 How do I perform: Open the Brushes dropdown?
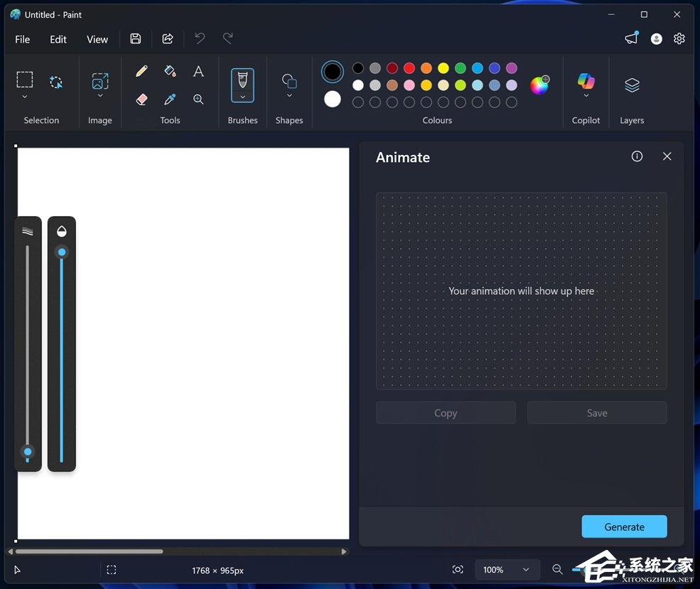pyautogui.click(x=242, y=98)
